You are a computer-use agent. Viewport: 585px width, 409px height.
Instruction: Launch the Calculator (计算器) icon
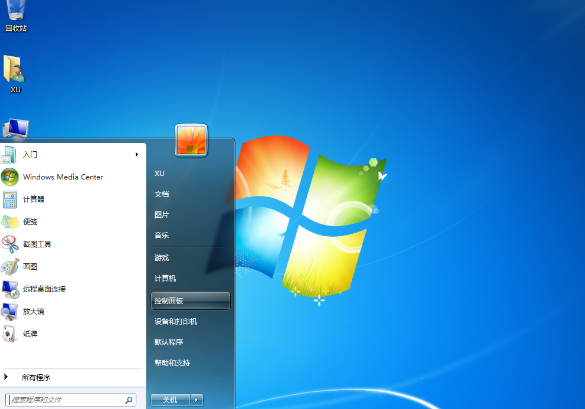click(x=10, y=199)
